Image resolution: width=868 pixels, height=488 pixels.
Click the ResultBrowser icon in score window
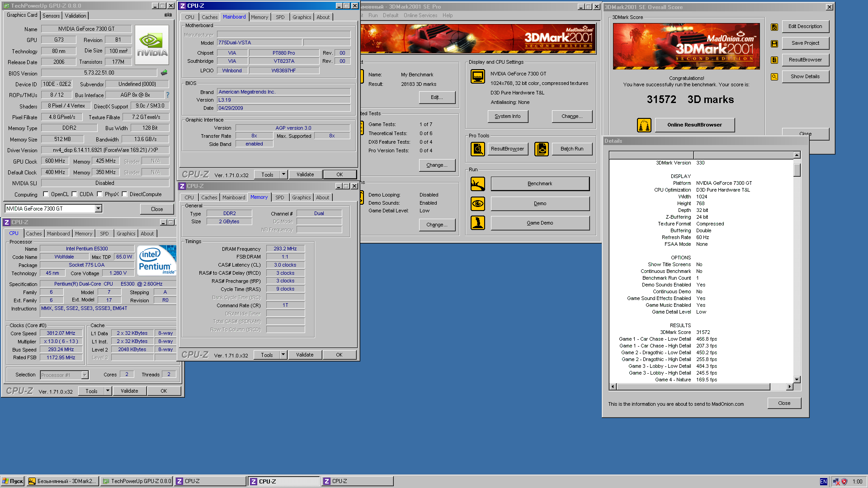[x=774, y=60]
